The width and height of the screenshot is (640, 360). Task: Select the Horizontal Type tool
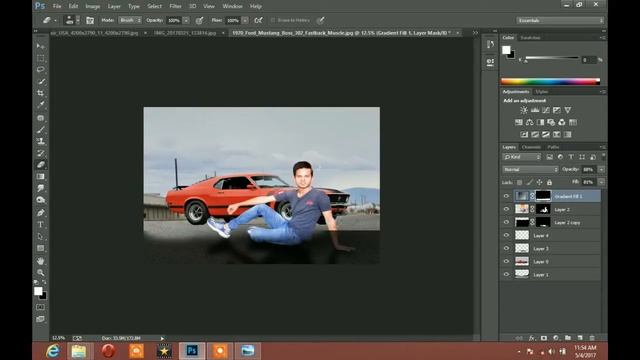point(40,224)
